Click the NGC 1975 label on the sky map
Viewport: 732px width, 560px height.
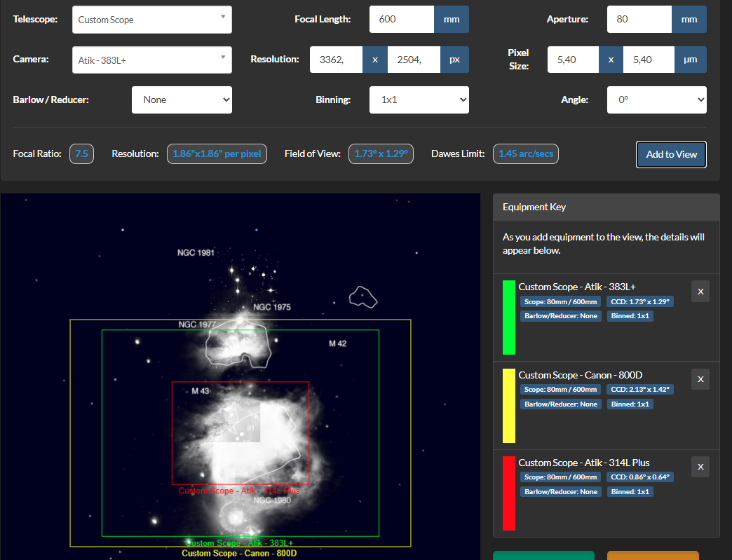click(x=272, y=307)
